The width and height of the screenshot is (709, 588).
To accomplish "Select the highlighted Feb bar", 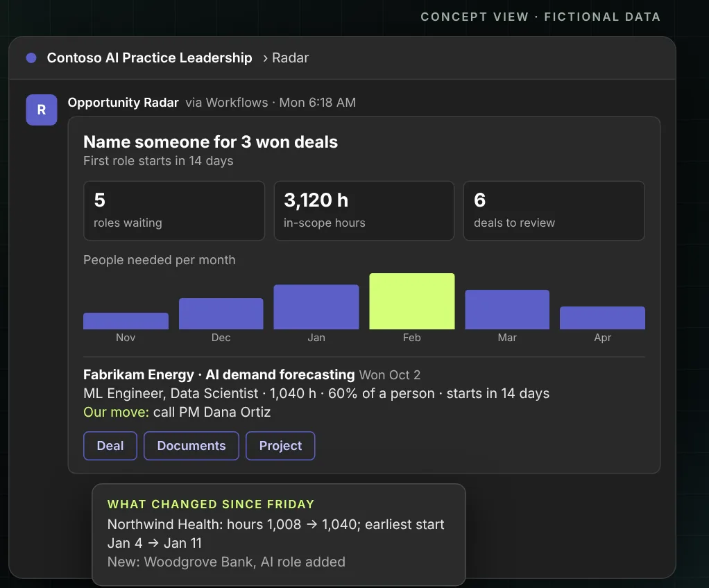I will coord(412,301).
